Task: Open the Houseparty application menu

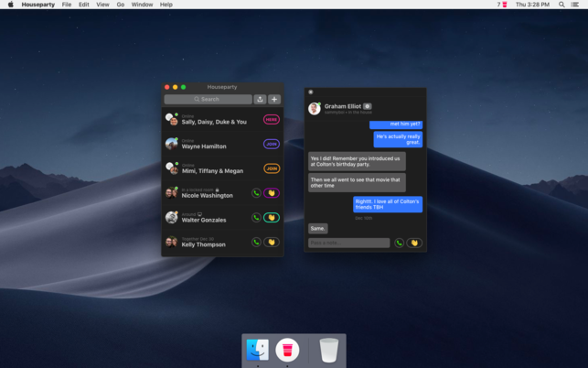Action: (x=37, y=5)
